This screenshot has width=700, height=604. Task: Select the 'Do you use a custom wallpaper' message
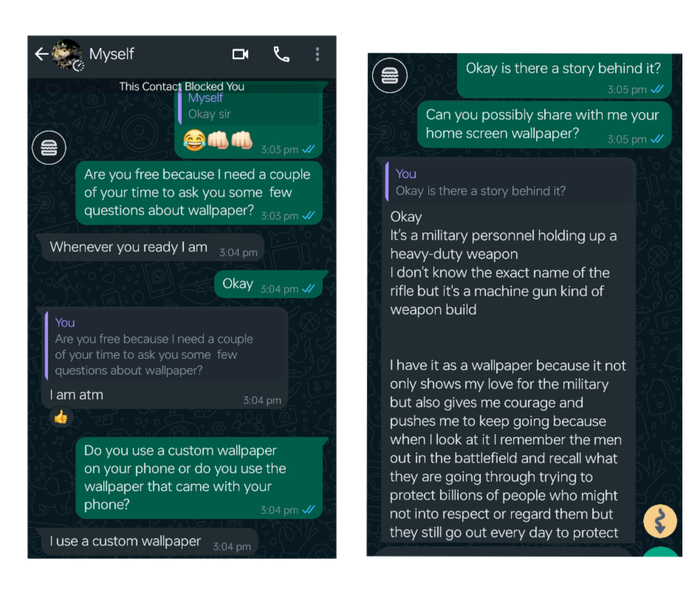click(199, 477)
